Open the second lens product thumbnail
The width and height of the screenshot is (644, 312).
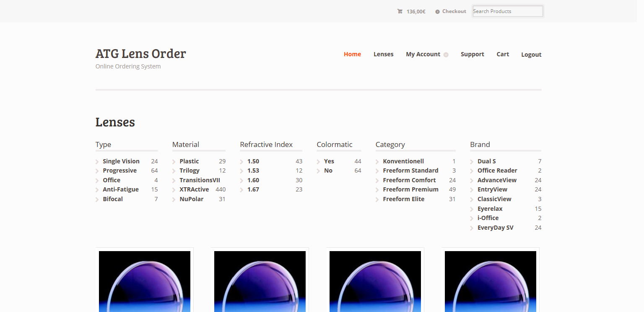click(260, 281)
